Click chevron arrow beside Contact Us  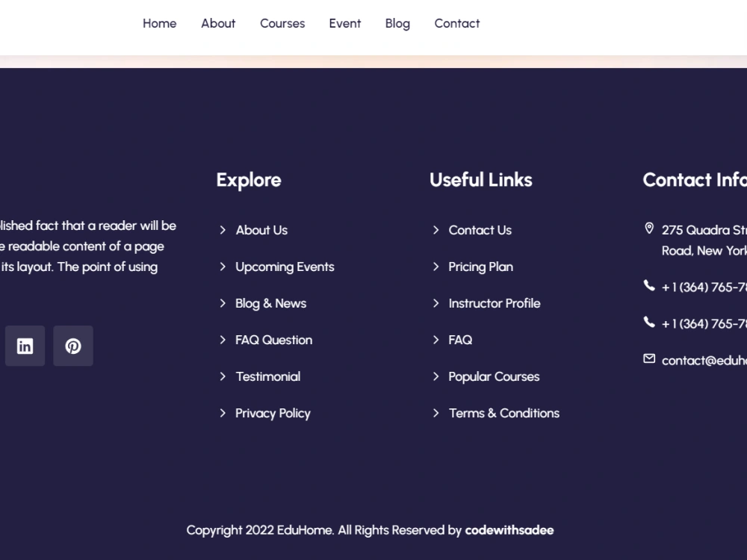436,230
